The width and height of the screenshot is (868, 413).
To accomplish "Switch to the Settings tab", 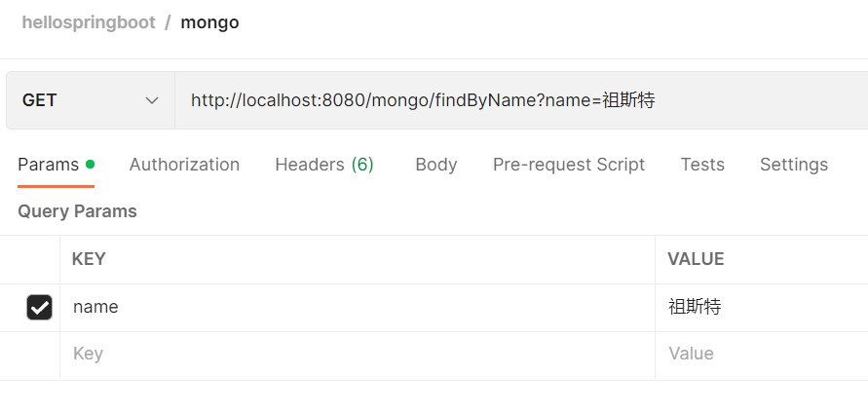I will tap(794, 165).
